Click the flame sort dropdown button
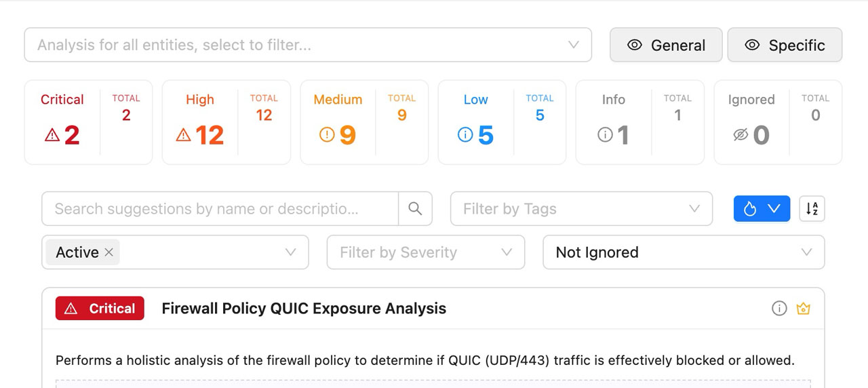The image size is (868, 388). point(762,209)
